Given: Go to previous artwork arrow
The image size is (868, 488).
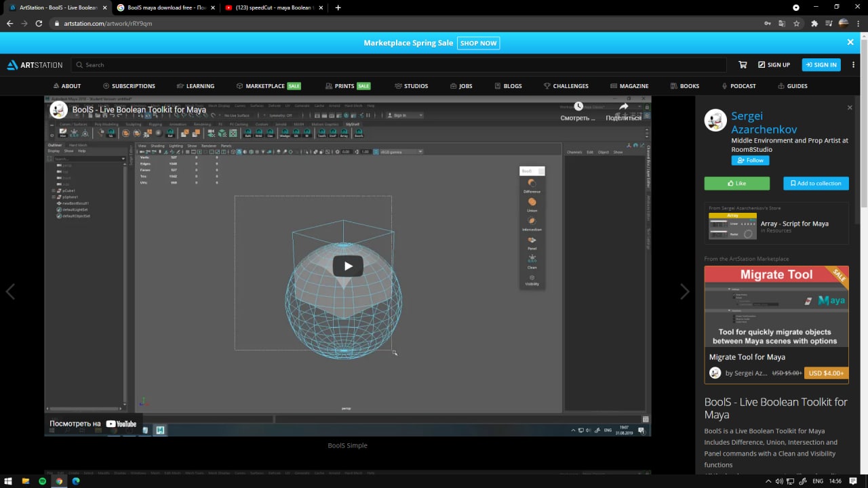Looking at the screenshot, I should pos(10,291).
